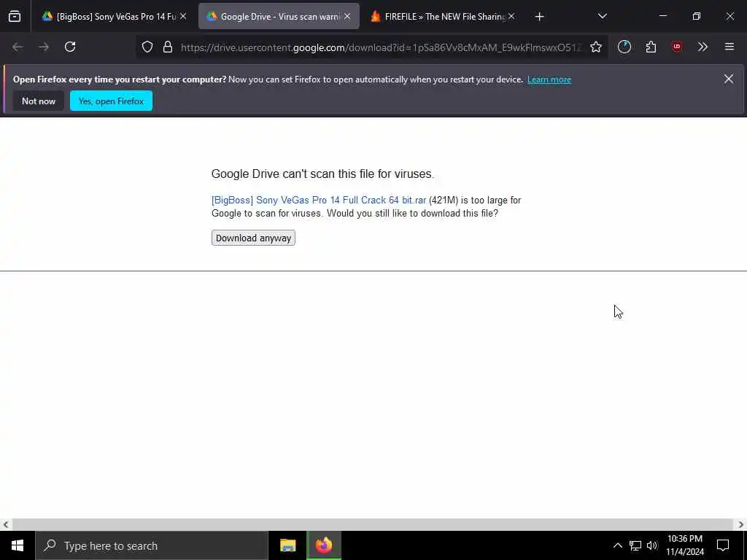Image resolution: width=747 pixels, height=560 pixels.
Task: View site security lock information
Action: pyautogui.click(x=167, y=47)
